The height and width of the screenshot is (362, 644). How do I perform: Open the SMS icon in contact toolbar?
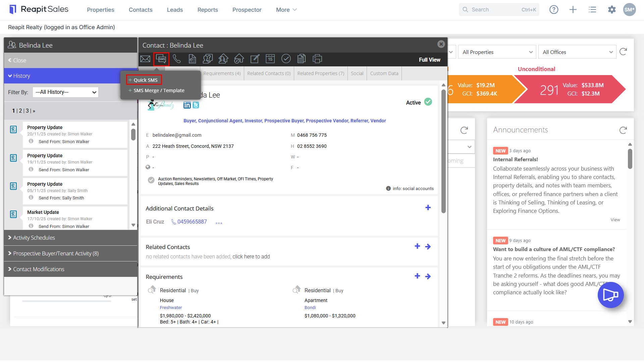pos(161,59)
